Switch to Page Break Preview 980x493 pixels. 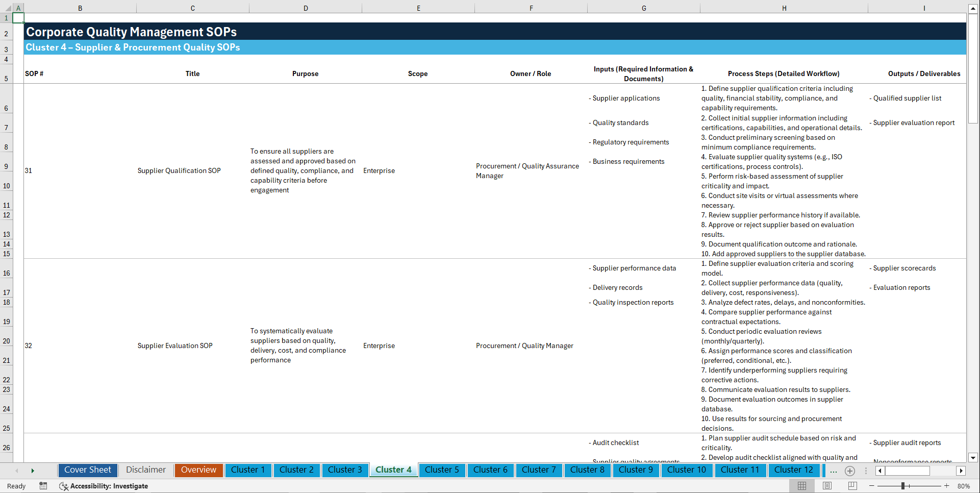coord(852,486)
